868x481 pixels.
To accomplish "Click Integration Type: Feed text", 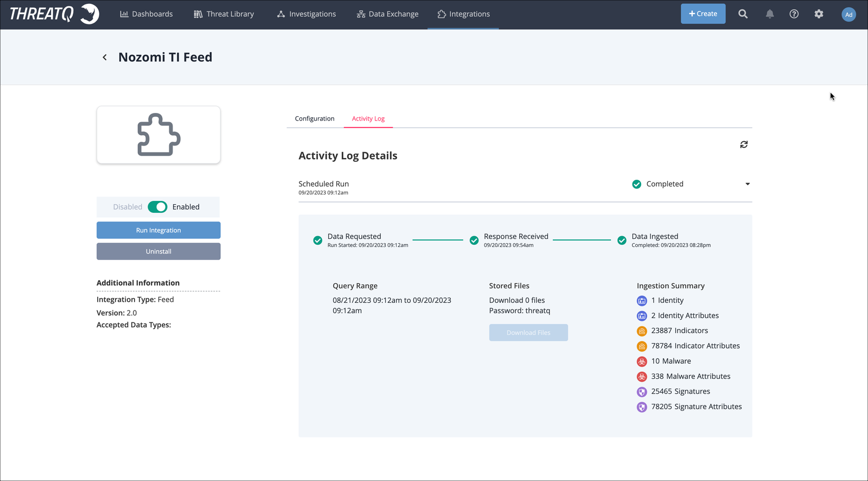I will pos(135,300).
